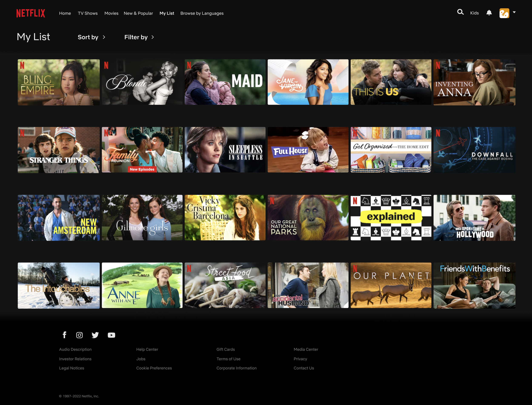Switch to Kids profile link

click(x=474, y=13)
